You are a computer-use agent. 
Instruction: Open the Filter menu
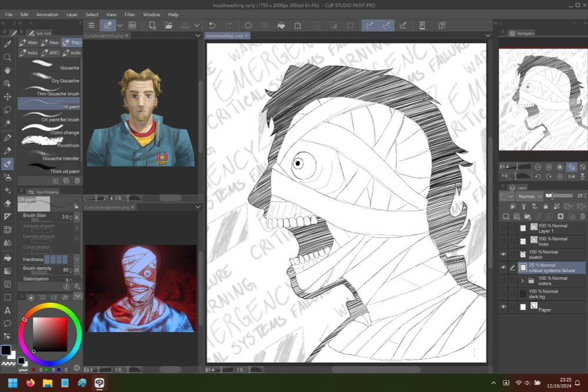[129, 15]
